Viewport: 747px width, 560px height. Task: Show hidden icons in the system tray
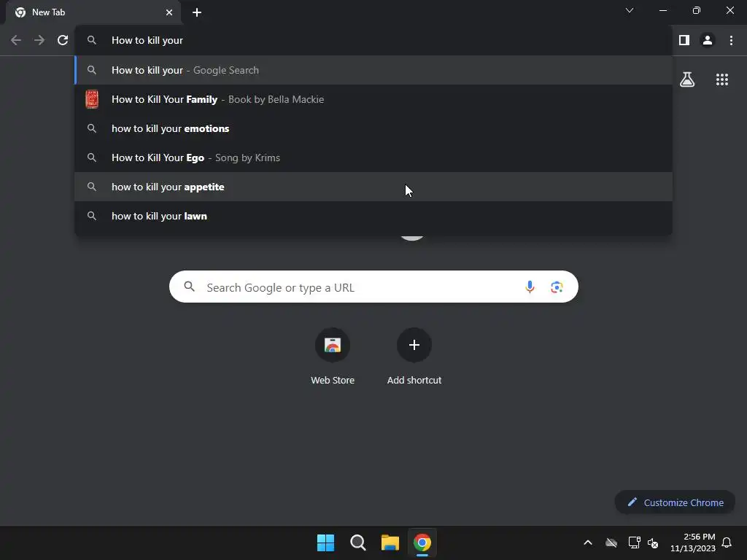tap(588, 542)
